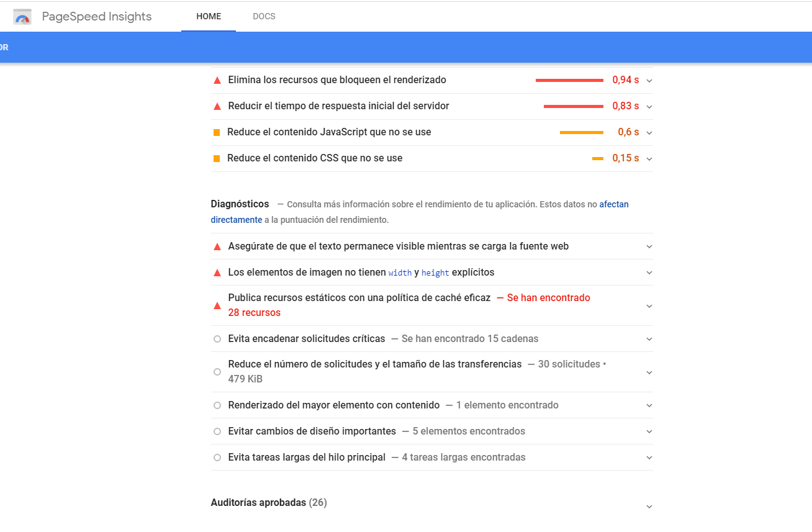Click '30 solicitudes • 479 KiB' detail text
The width and height of the screenshot is (812, 532).
tap(417, 372)
